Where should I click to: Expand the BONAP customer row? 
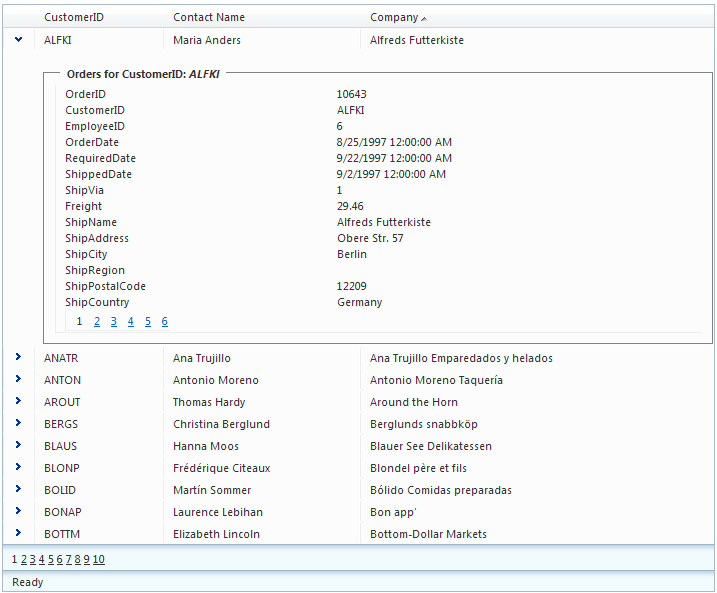tap(18, 510)
